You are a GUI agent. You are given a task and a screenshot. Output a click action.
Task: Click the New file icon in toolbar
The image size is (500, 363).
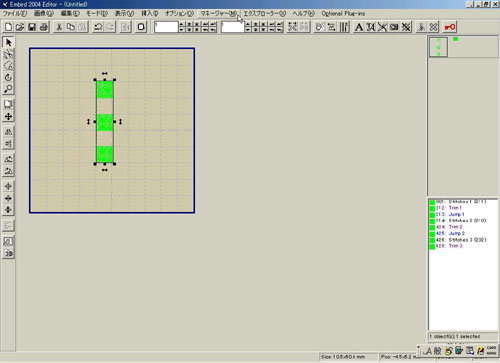[8, 27]
